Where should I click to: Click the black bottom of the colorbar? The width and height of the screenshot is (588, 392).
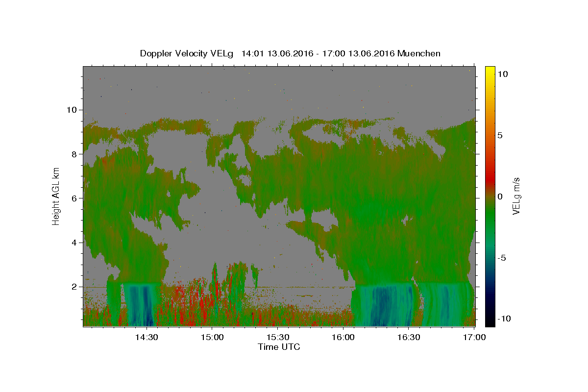(x=490, y=322)
